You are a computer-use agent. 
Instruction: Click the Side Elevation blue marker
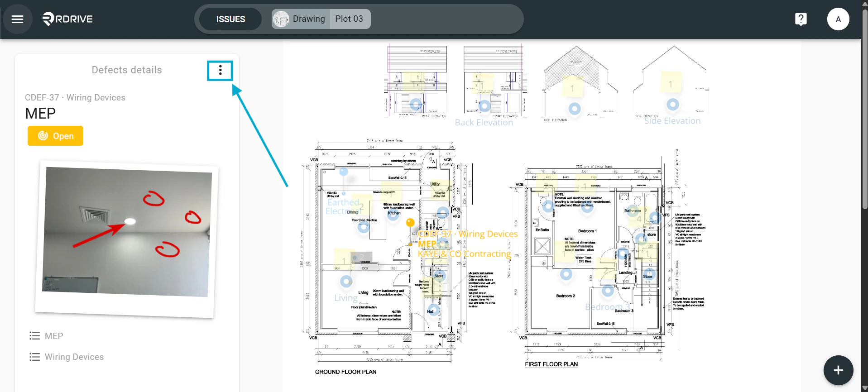tap(673, 105)
